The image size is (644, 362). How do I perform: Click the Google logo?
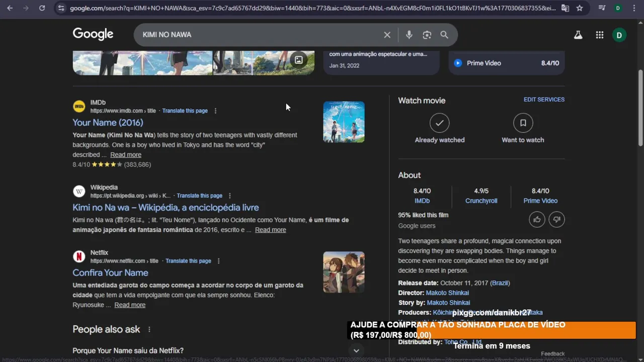point(93,34)
